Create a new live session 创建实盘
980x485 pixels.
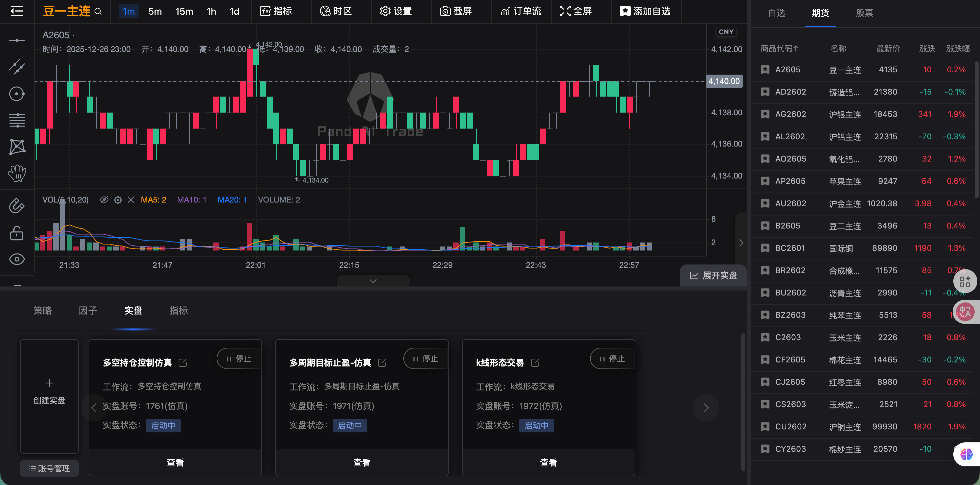coord(49,396)
